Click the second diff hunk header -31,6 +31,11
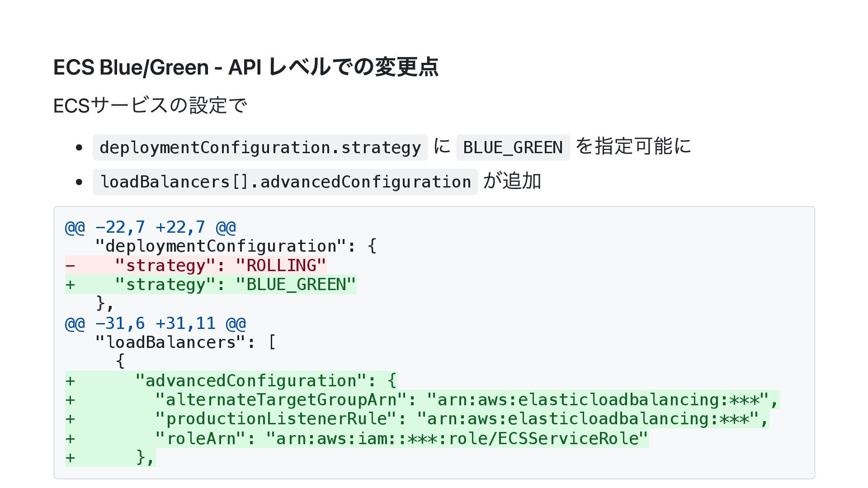The height and width of the screenshot is (488, 868). coord(156,323)
